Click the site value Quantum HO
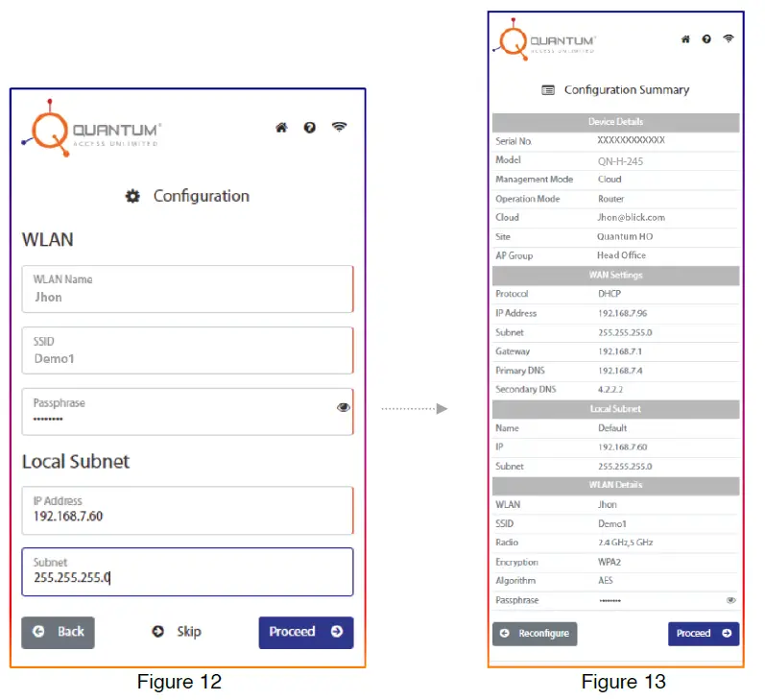 [x=625, y=237]
